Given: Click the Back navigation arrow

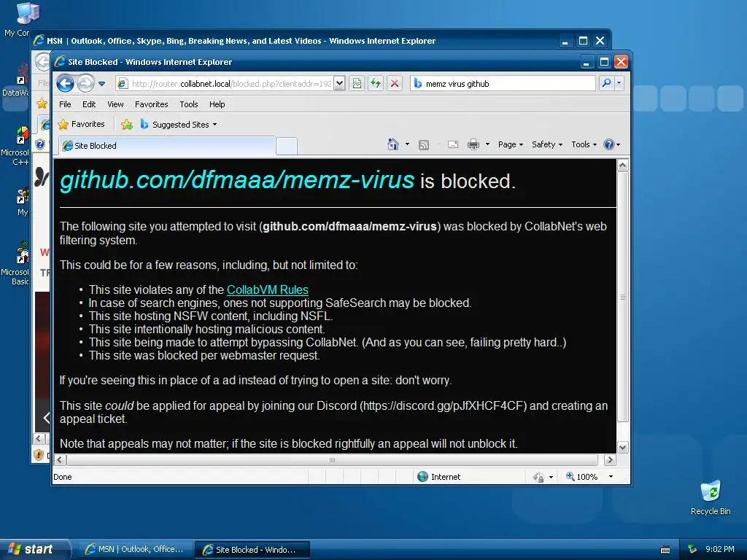Looking at the screenshot, I should click(65, 84).
